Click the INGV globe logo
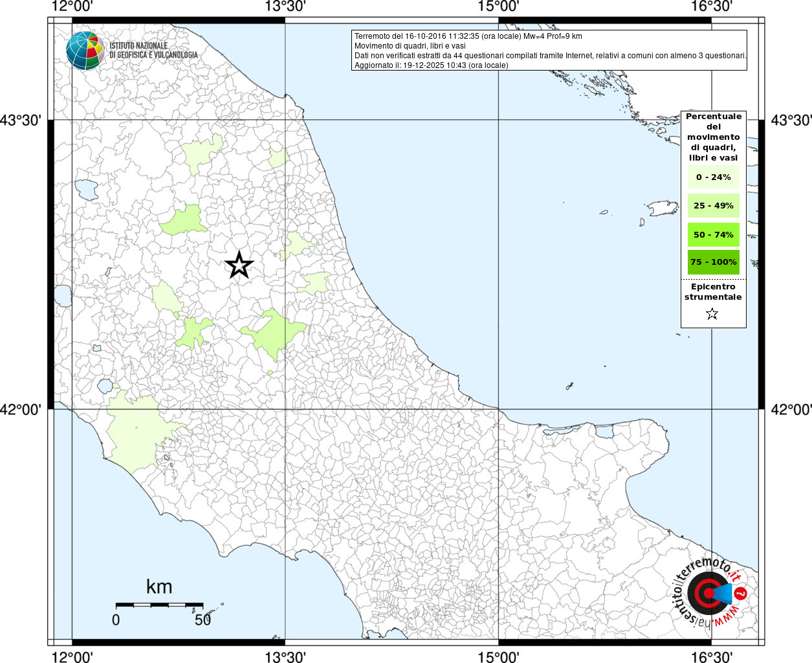The image size is (812, 663). coord(85,51)
